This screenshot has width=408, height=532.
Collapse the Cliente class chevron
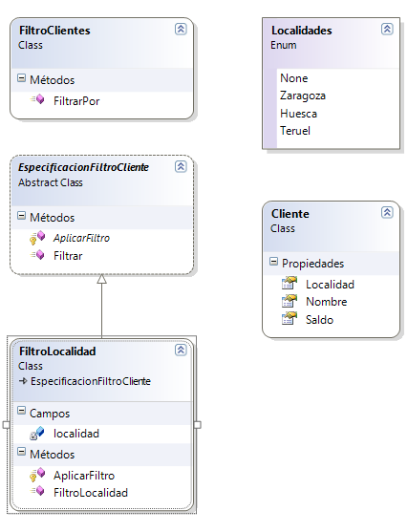click(387, 213)
